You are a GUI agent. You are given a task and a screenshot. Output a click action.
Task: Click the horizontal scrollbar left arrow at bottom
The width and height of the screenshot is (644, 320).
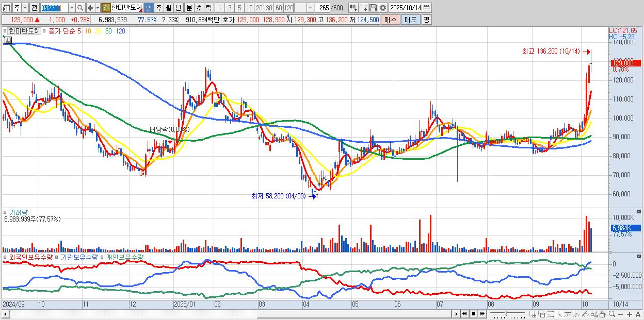tap(6, 314)
